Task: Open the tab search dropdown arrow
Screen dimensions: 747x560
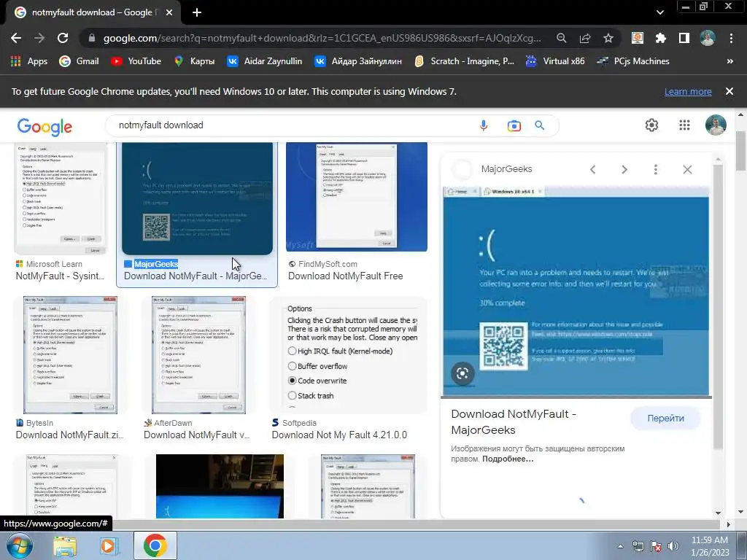Action: [659, 12]
